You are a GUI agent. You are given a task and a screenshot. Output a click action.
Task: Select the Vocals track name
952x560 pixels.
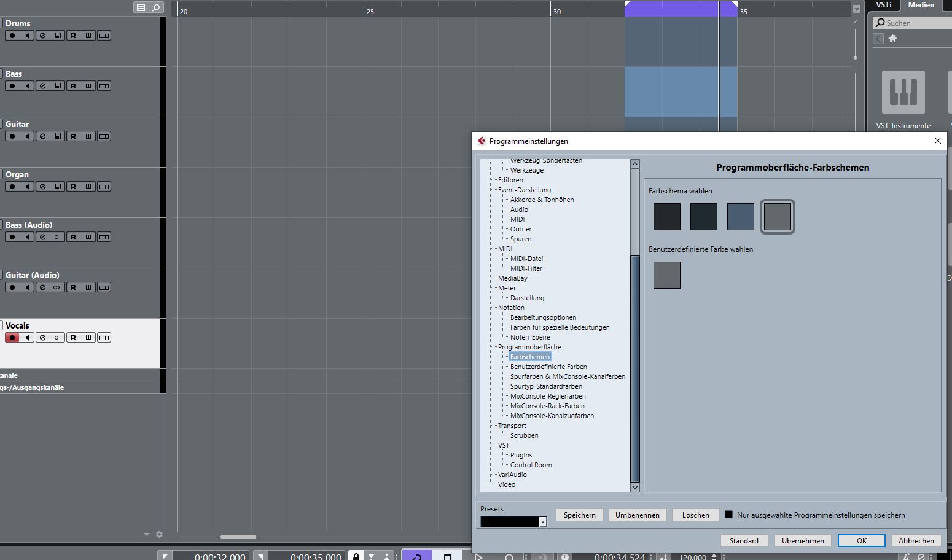point(17,325)
